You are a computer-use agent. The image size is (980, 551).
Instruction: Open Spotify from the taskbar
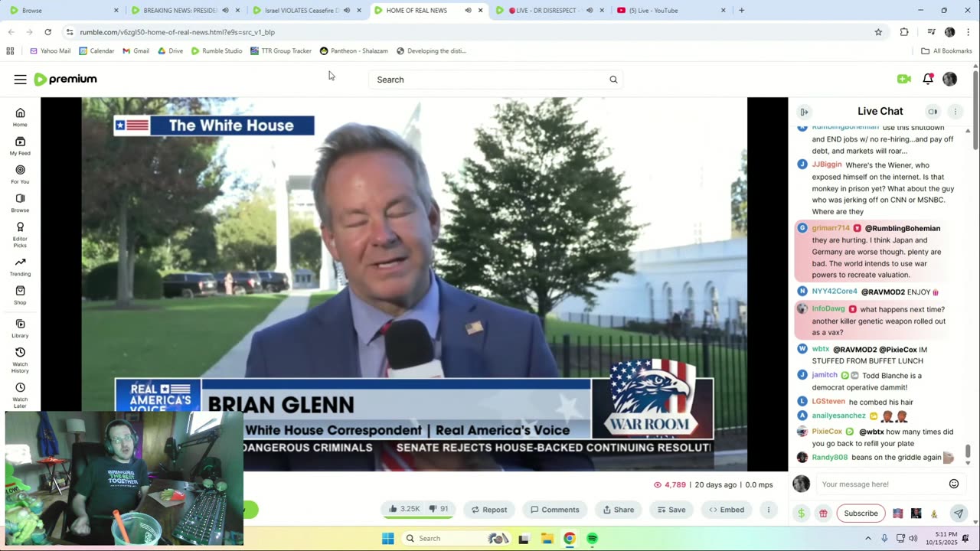point(592,539)
